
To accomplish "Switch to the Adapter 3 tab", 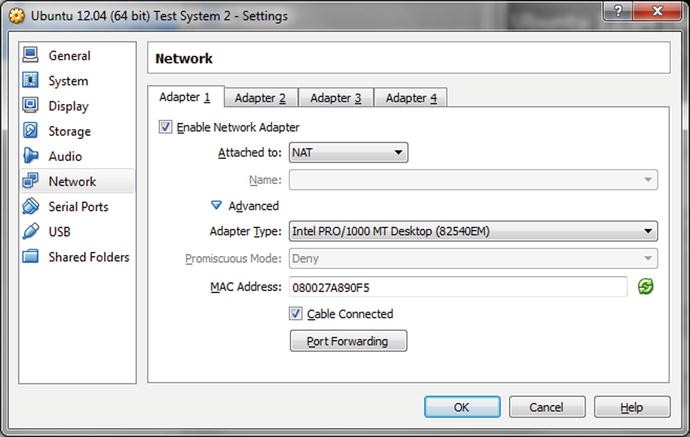I will pos(336,98).
